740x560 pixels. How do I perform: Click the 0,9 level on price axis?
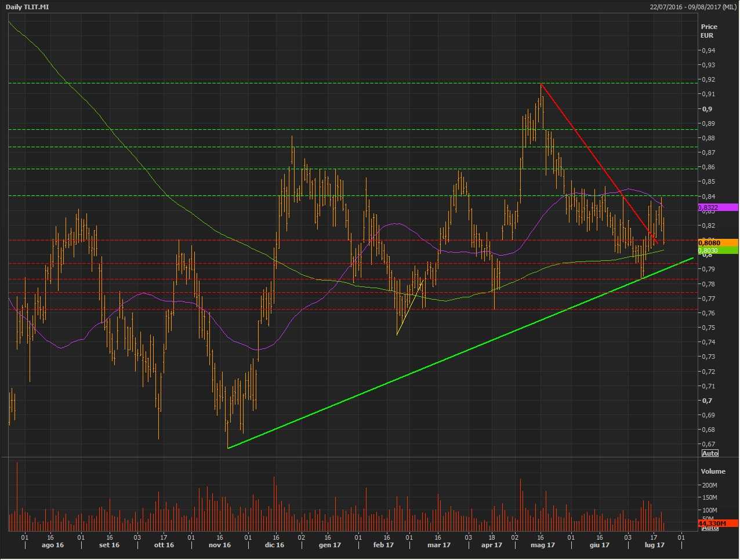pos(706,109)
